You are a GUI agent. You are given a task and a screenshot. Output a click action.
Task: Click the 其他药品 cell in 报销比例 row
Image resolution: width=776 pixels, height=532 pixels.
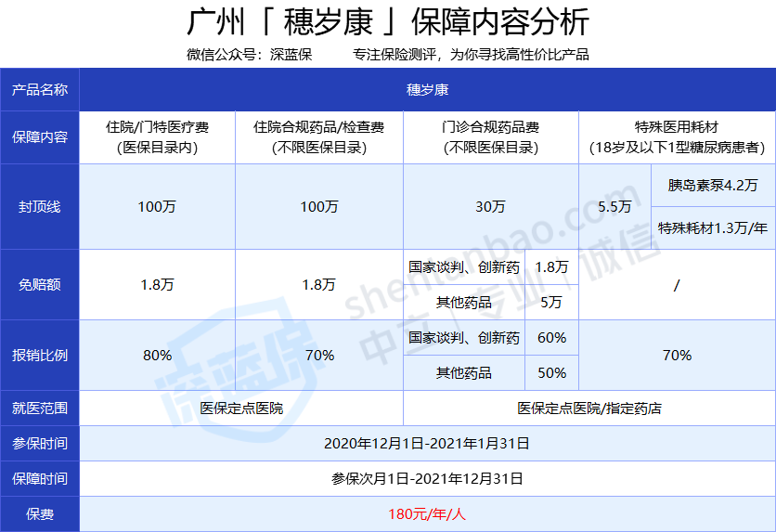point(464,372)
